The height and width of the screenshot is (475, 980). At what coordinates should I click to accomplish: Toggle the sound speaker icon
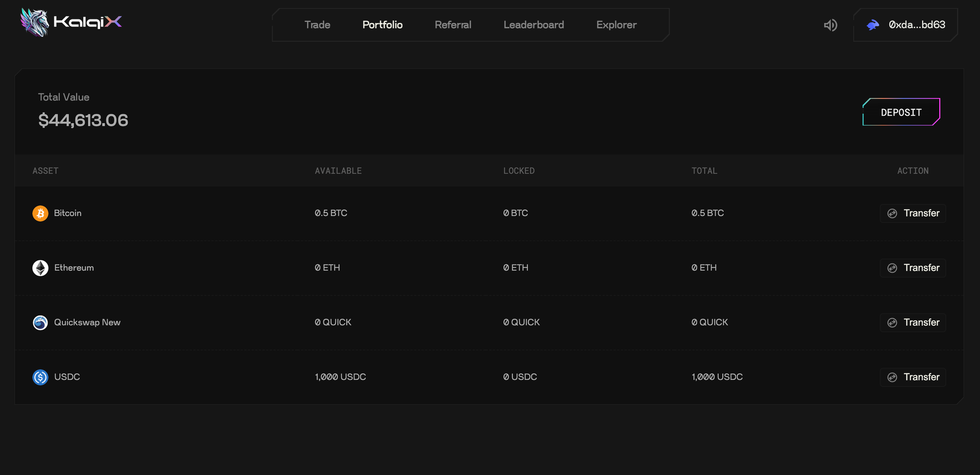coord(830,25)
